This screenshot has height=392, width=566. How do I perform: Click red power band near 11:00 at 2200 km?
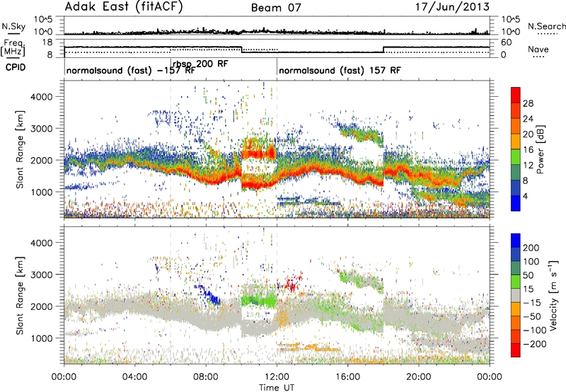pyautogui.click(x=258, y=154)
